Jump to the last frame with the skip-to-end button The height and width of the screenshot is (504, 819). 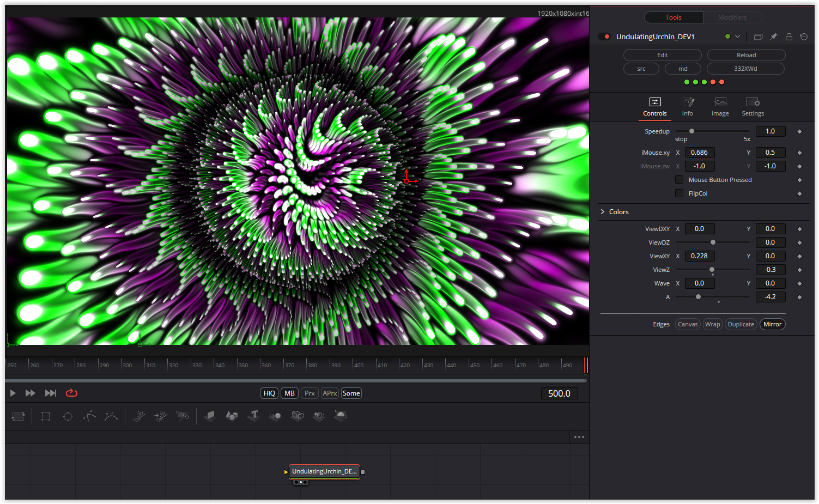pos(51,393)
